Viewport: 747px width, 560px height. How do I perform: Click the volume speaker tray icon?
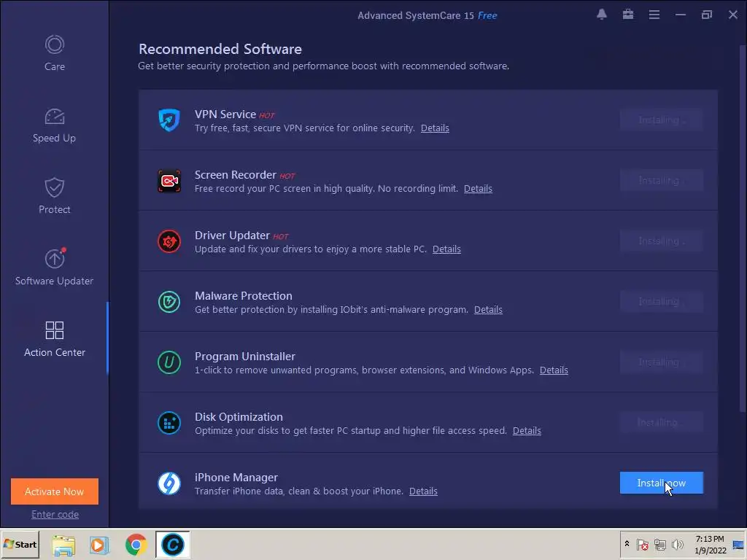(x=677, y=544)
